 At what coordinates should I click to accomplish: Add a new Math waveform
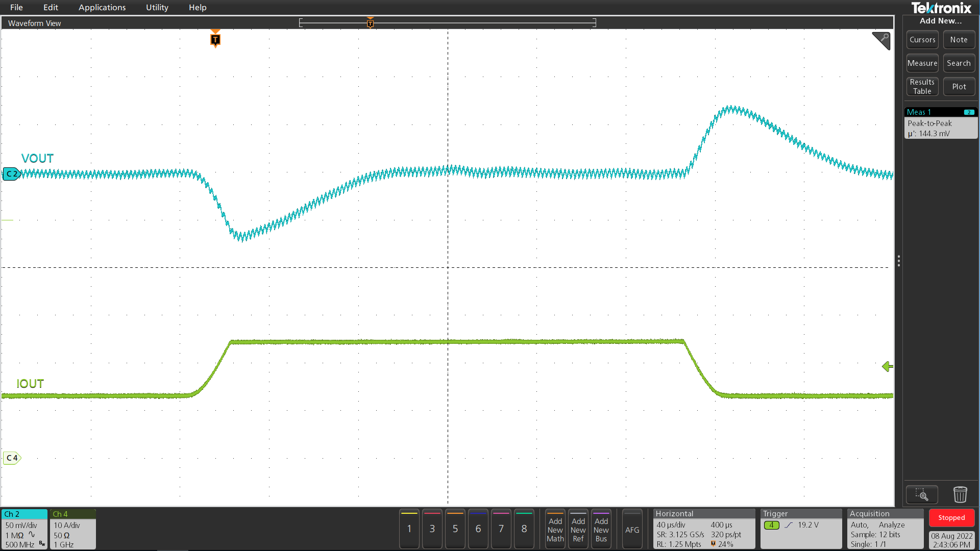[x=555, y=529]
